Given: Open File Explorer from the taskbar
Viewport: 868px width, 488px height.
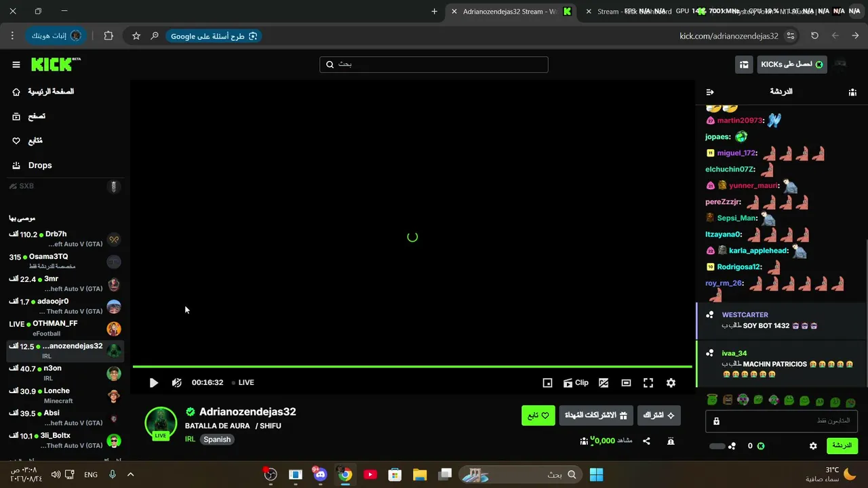Looking at the screenshot, I should pyautogui.click(x=420, y=474).
